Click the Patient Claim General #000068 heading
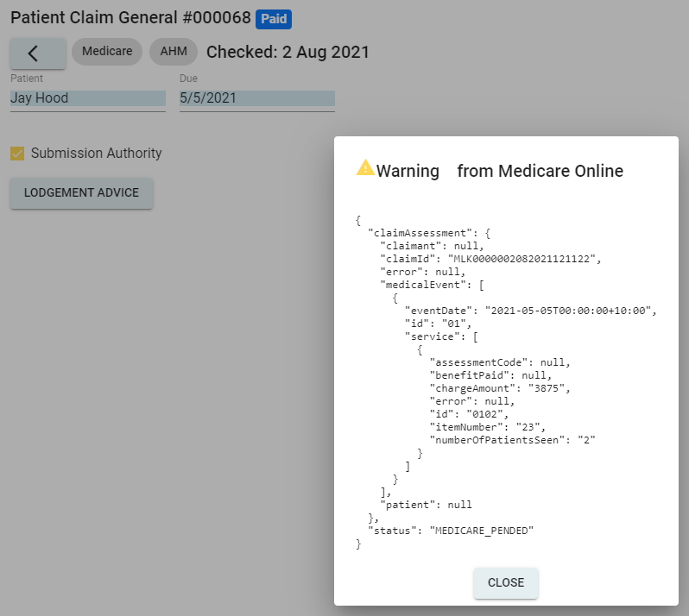Viewport: 689px width, 616px height. coord(130,17)
